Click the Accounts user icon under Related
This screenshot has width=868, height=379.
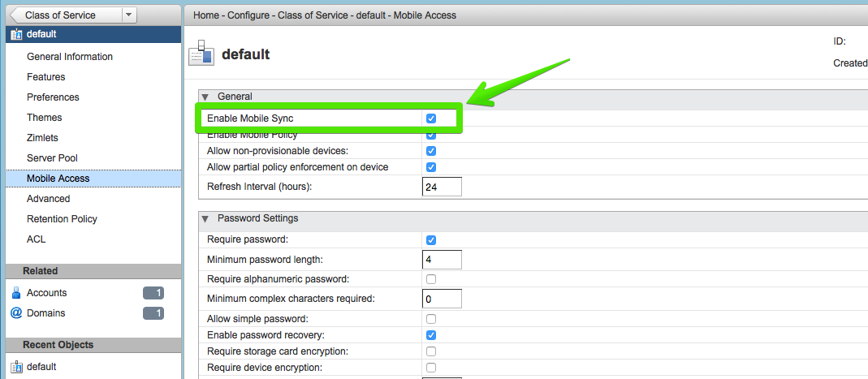point(15,293)
